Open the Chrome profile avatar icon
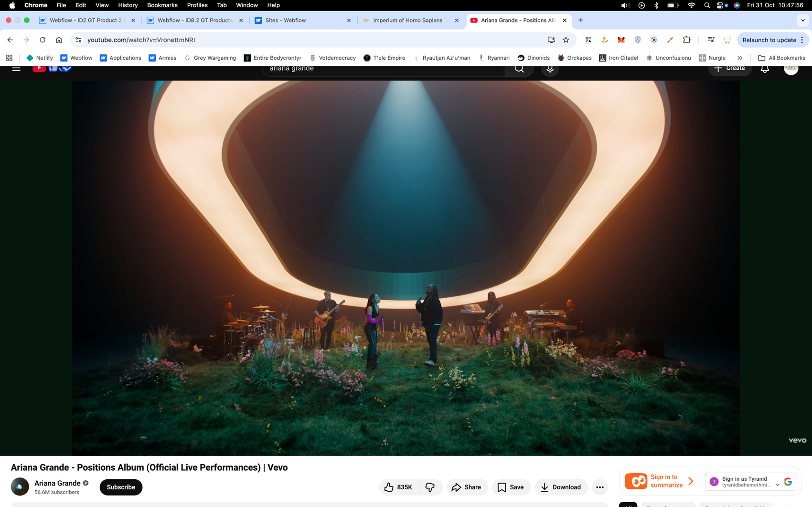This screenshot has height=507, width=812. (727, 40)
